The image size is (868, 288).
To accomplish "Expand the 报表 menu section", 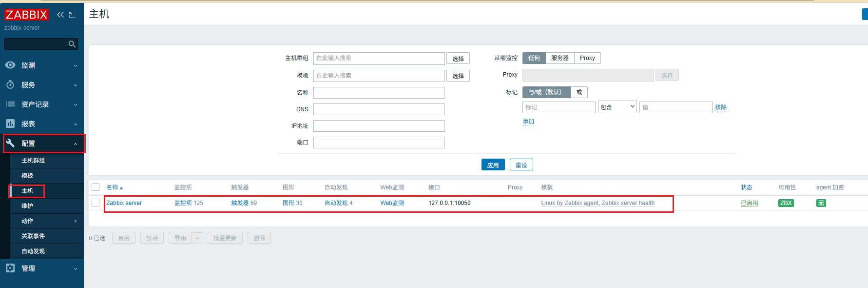I will tap(76, 124).
